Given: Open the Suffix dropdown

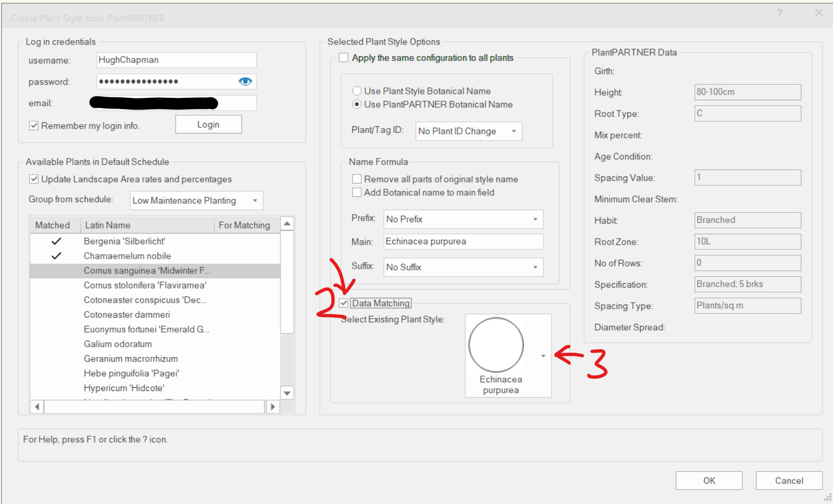Looking at the screenshot, I should [x=463, y=267].
